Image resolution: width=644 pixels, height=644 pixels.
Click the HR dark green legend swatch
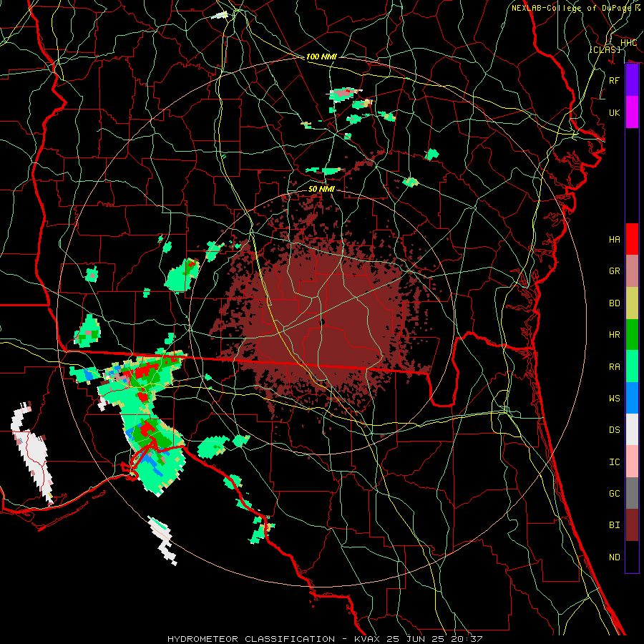click(632, 335)
